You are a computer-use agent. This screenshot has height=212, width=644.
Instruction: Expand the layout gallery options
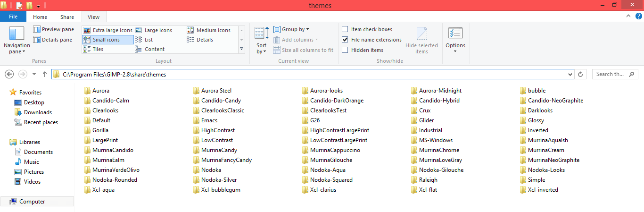pyautogui.click(x=242, y=49)
